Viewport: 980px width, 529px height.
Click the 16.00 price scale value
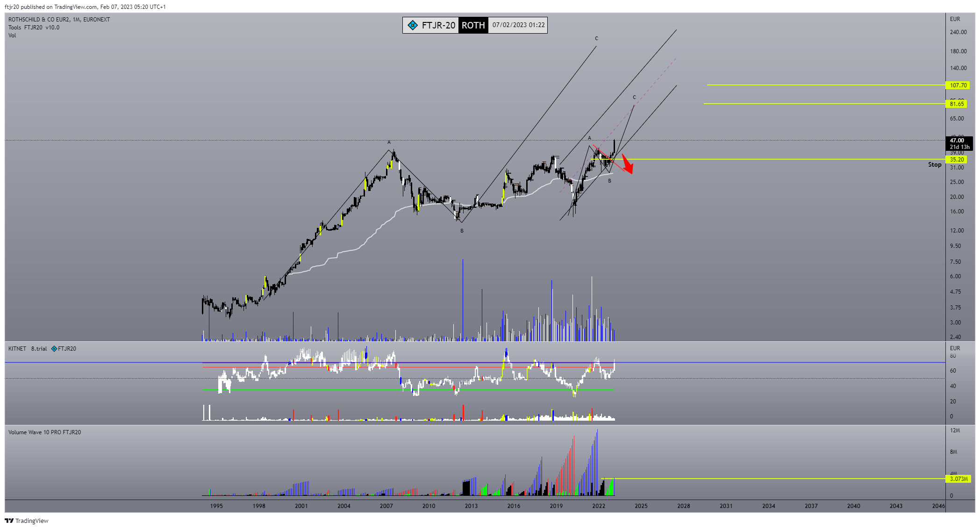point(957,212)
